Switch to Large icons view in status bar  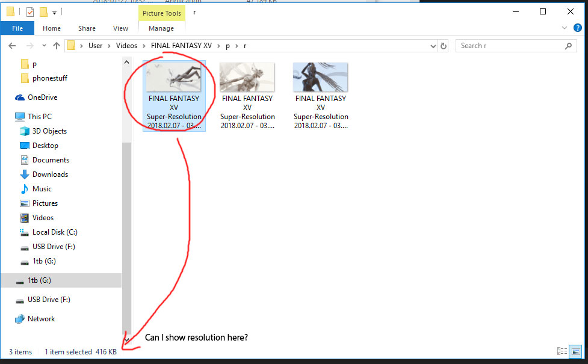pyautogui.click(x=575, y=351)
